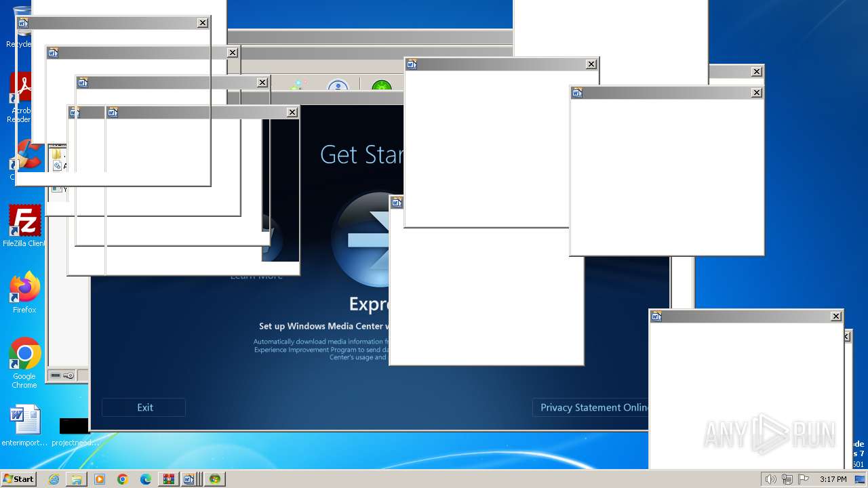Open the network status tray icon
This screenshot has height=488, width=868.
[x=787, y=479]
